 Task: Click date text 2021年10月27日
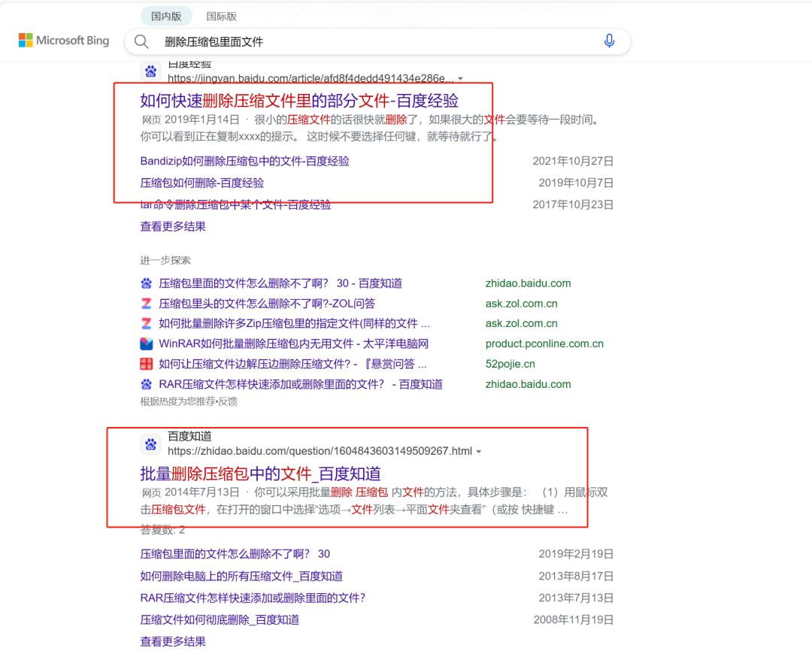point(573,161)
